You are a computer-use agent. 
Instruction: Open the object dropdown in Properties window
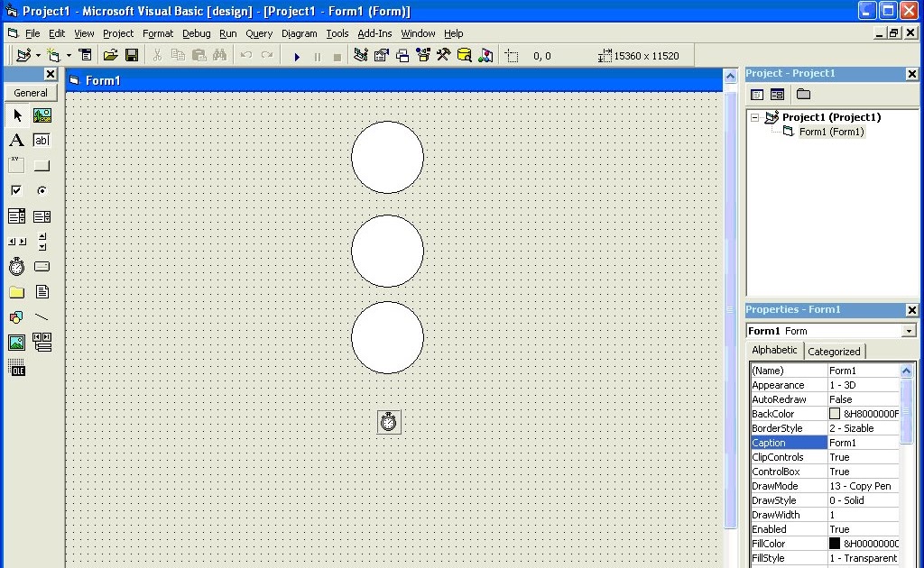click(910, 331)
